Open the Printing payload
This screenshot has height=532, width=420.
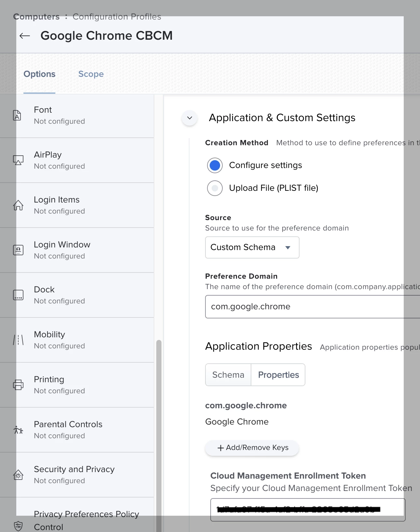tap(77, 385)
